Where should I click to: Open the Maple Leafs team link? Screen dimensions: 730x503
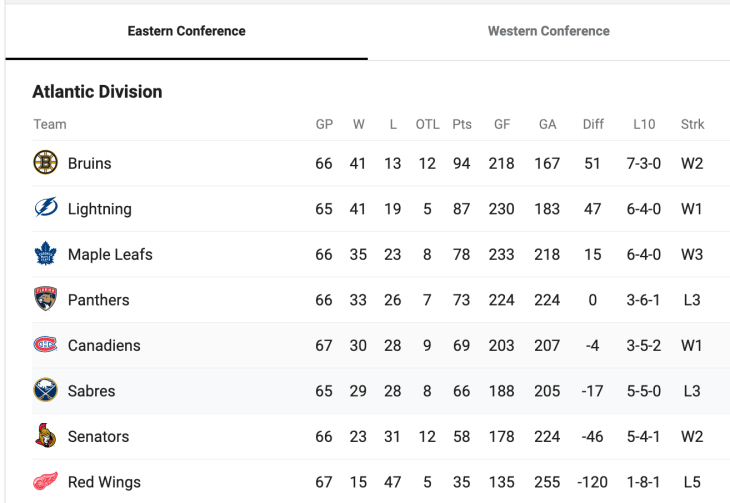coord(110,254)
